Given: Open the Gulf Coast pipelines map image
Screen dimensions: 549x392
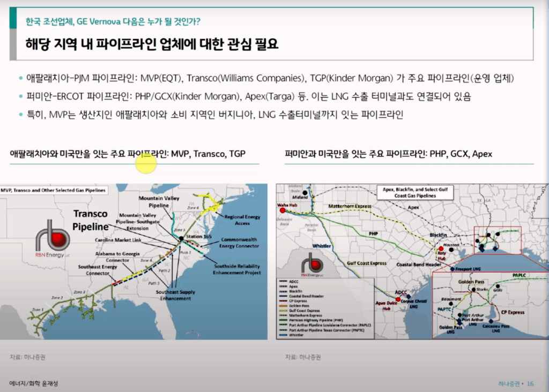Looking at the screenshot, I should [x=412, y=261].
